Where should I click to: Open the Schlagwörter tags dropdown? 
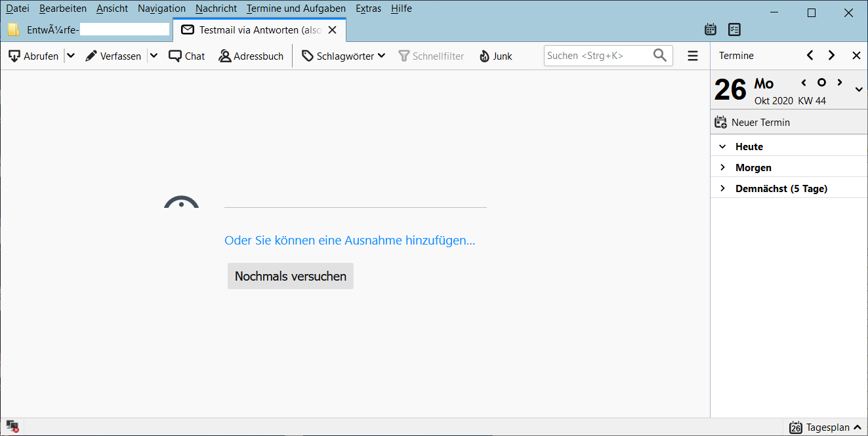344,56
